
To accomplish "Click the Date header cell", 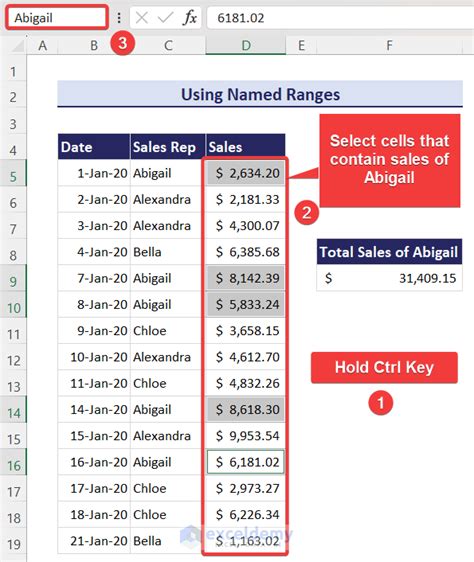I will click(94, 147).
